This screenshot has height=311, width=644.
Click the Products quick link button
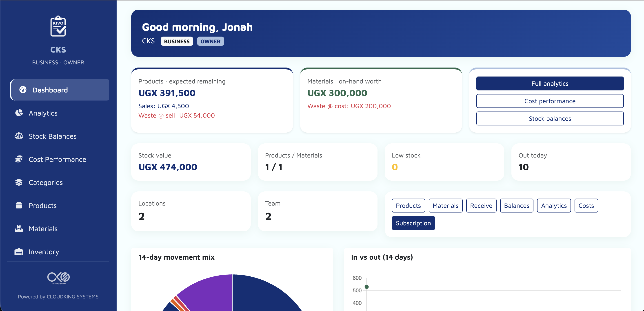408,205
